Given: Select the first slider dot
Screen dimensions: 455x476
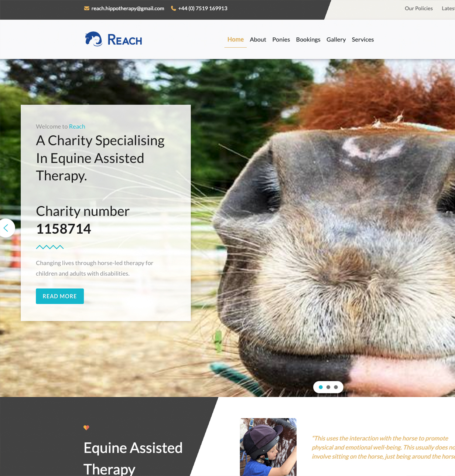Looking at the screenshot, I should (321, 387).
